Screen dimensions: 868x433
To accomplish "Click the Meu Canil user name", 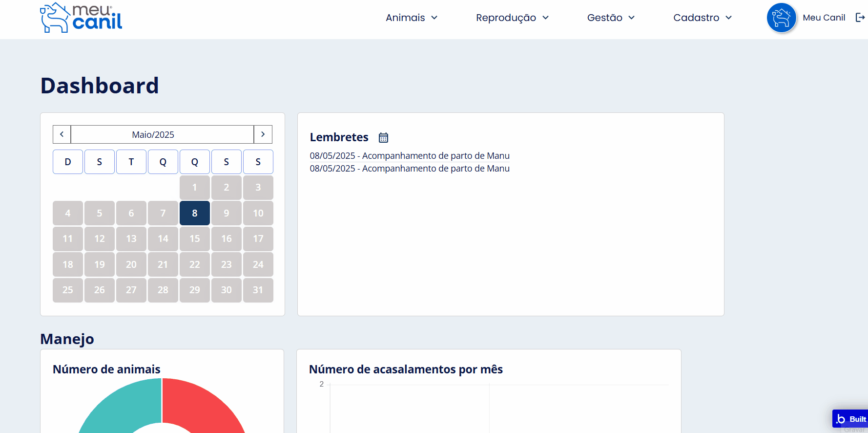I will pos(824,18).
